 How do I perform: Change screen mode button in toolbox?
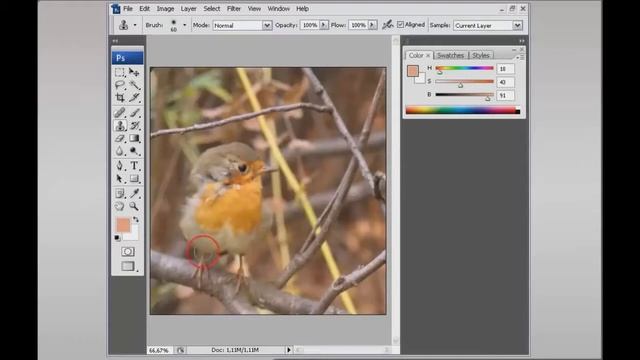[128, 267]
